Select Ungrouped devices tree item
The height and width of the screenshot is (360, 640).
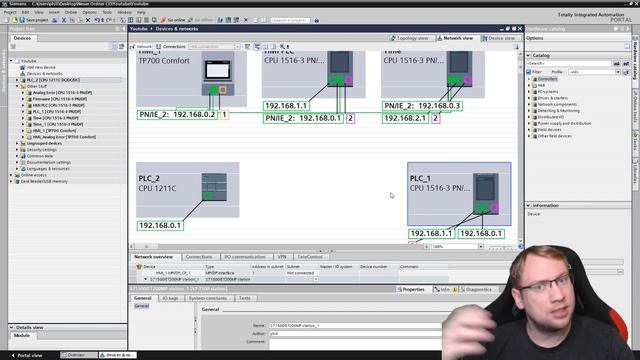click(44, 144)
